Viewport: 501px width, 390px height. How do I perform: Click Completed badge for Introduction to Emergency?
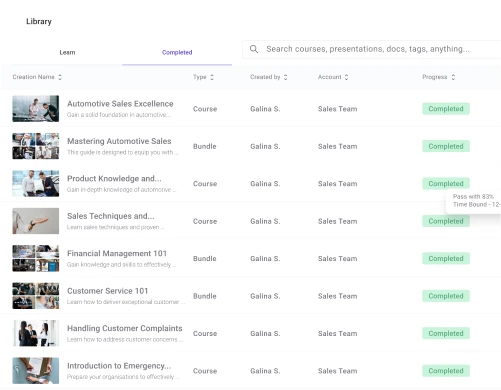pos(446,371)
